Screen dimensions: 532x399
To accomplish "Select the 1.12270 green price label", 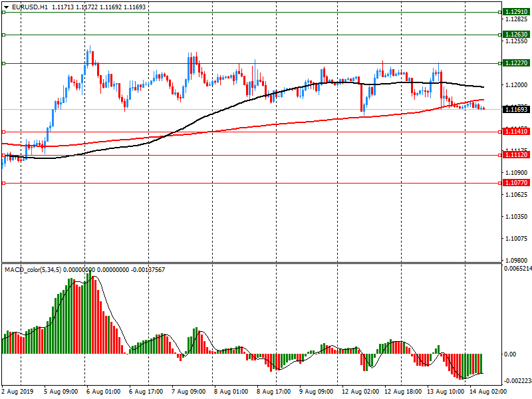I will (516, 63).
